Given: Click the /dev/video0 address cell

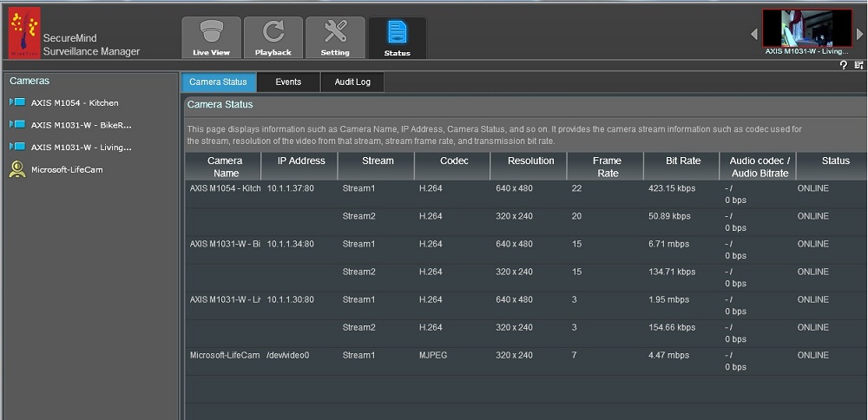Looking at the screenshot, I should click(288, 355).
